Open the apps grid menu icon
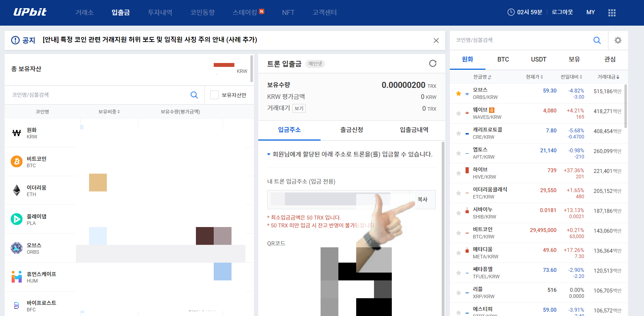The image size is (644, 316). (612, 12)
